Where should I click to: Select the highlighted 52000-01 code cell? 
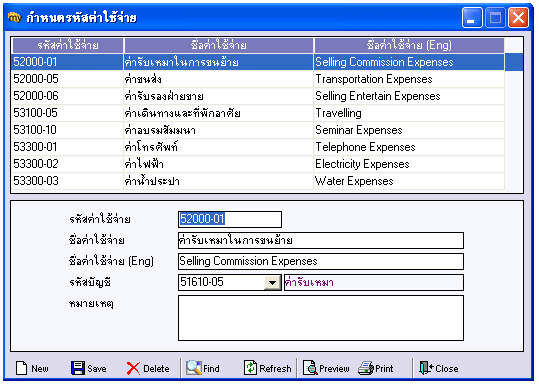pos(67,62)
